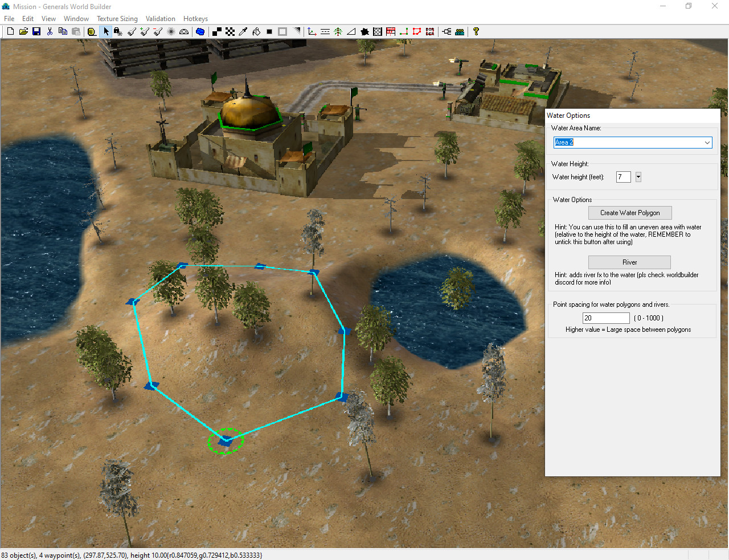Pick the eyedropper tool
Screen dimensions: 729x560
243,31
